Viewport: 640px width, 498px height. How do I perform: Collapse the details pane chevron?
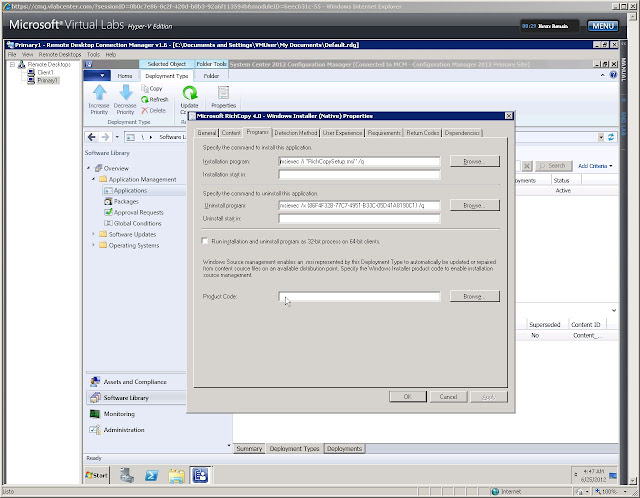(x=613, y=311)
